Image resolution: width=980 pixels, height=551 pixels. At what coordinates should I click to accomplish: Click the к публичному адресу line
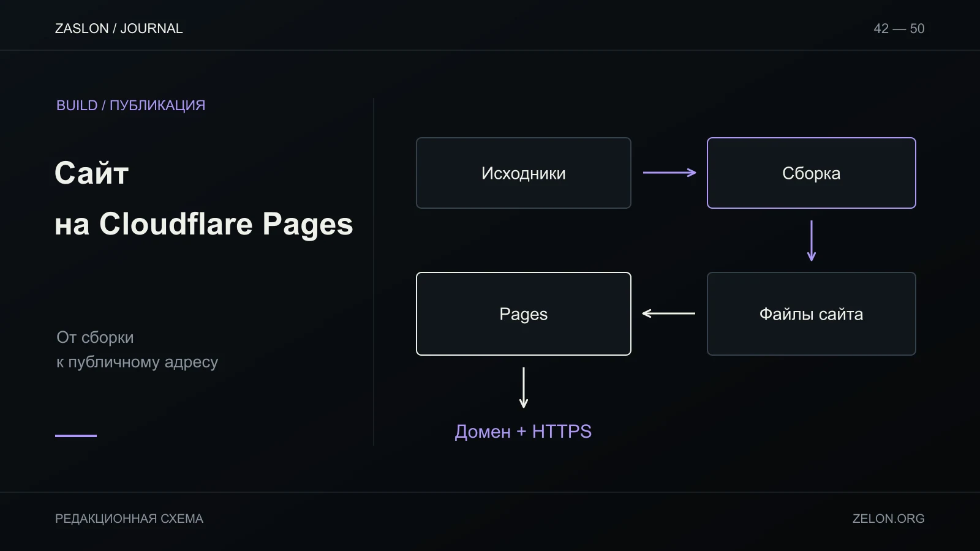(x=137, y=362)
